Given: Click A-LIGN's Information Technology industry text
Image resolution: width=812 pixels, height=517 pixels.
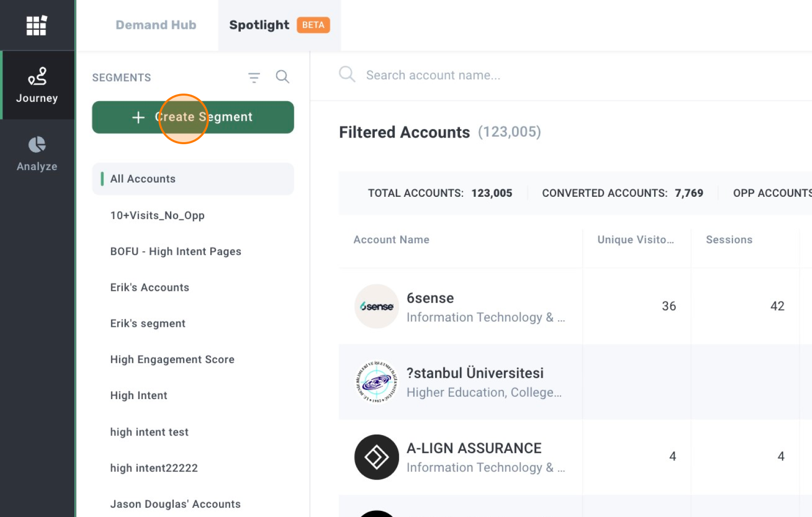Looking at the screenshot, I should click(x=486, y=467).
